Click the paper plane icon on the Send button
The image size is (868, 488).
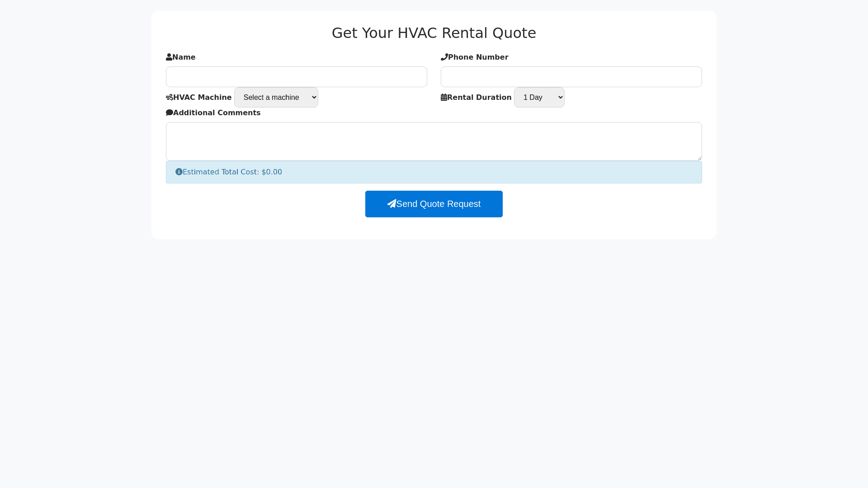pyautogui.click(x=392, y=204)
